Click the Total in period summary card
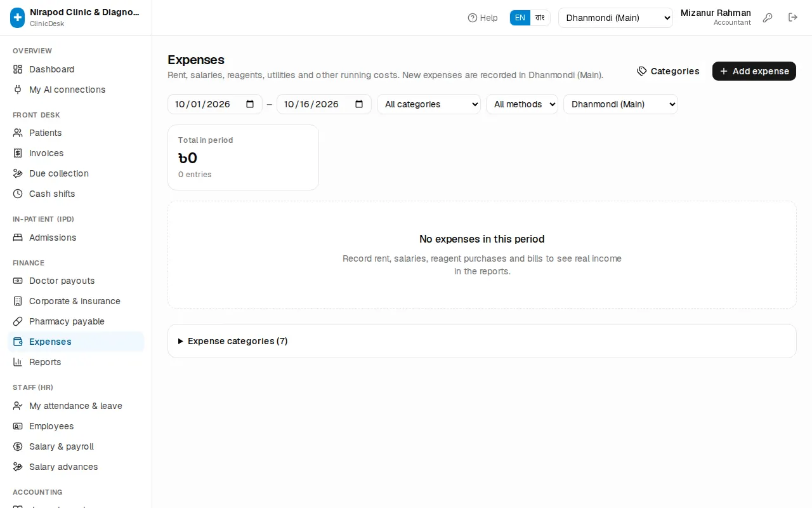812x508 pixels. (x=243, y=157)
